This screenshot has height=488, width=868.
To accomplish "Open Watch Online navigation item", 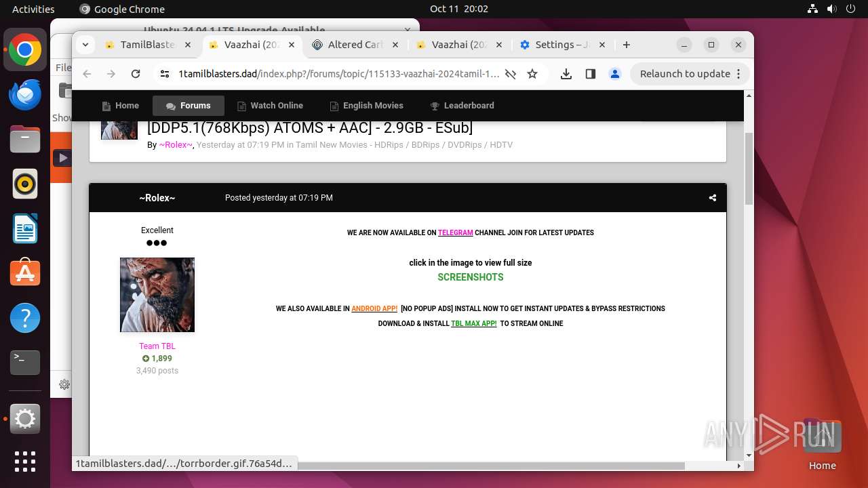I will click(x=270, y=106).
